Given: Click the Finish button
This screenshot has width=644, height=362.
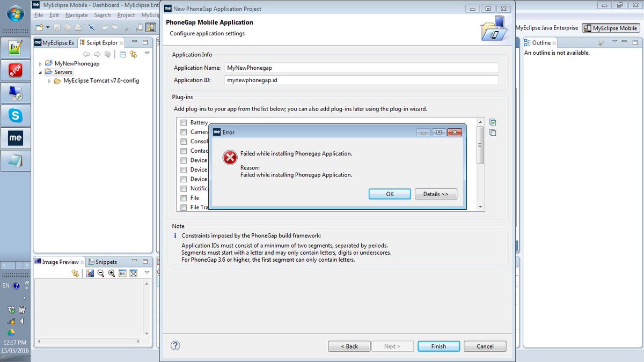Looking at the screenshot, I should [x=438, y=346].
